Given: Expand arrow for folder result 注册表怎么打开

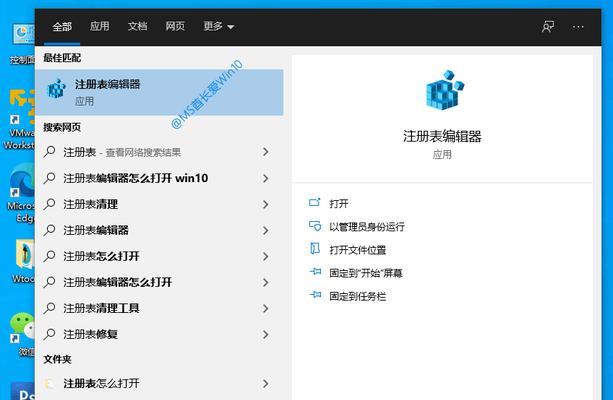Looking at the screenshot, I should (x=265, y=384).
